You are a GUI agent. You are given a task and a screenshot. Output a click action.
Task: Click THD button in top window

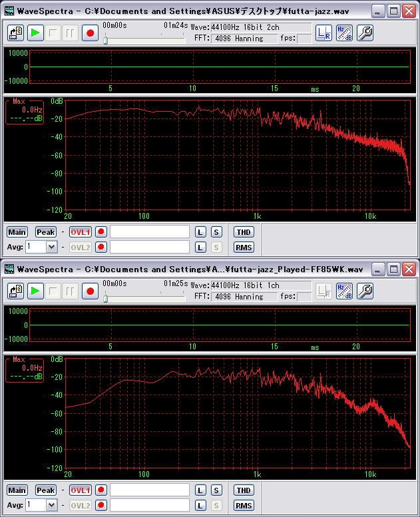point(244,232)
